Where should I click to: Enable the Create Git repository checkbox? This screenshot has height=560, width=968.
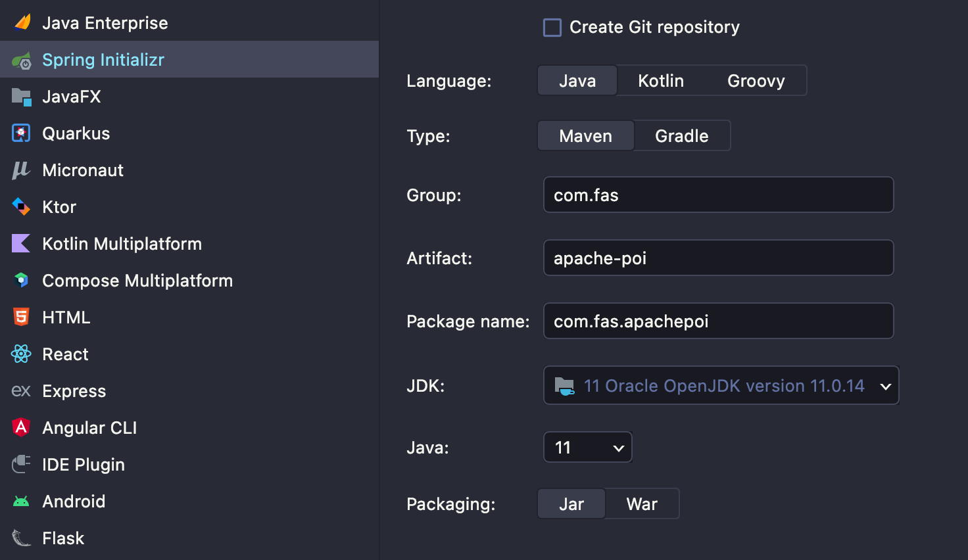tap(552, 28)
